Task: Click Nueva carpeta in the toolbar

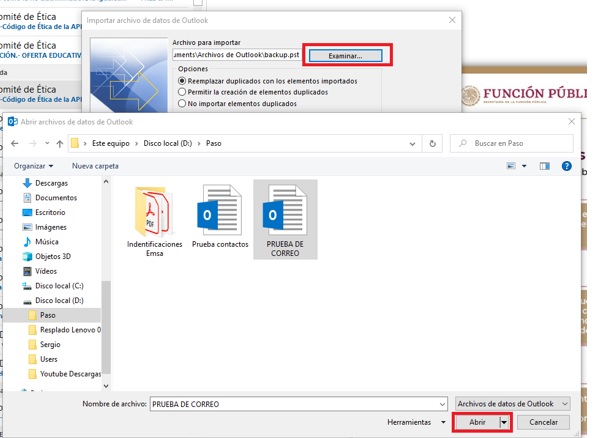Action: click(x=95, y=165)
